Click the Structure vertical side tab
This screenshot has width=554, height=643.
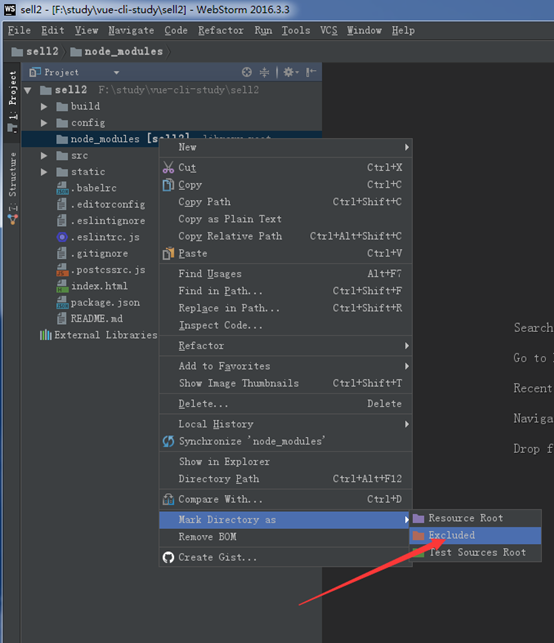(13, 187)
